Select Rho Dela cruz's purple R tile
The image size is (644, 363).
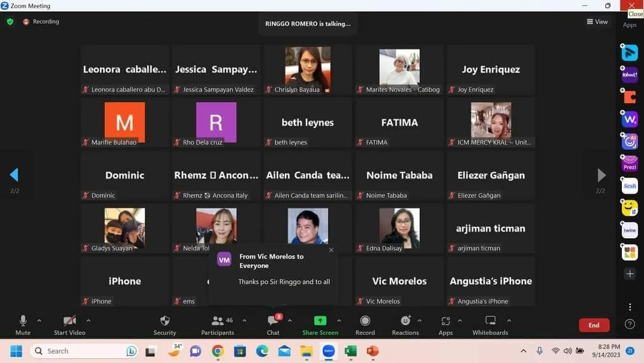[216, 122]
